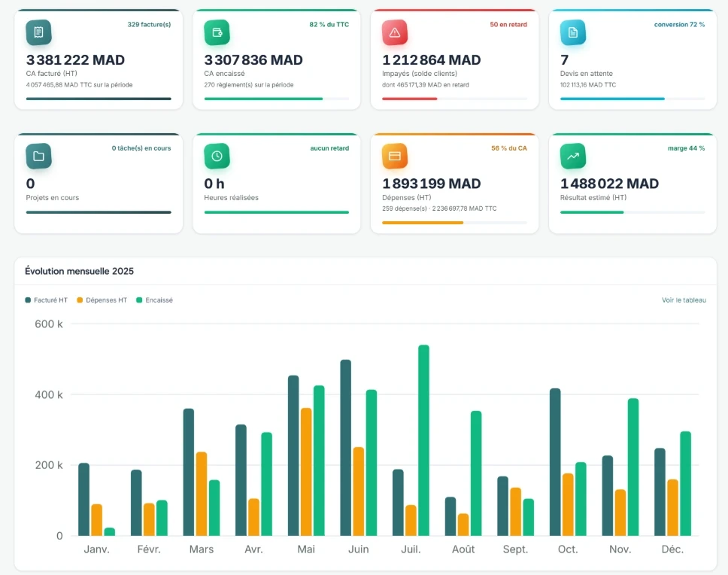The image size is (728, 575).
Task: Click 'dont 465 171,39 MAD en retard' text
Action: click(425, 85)
